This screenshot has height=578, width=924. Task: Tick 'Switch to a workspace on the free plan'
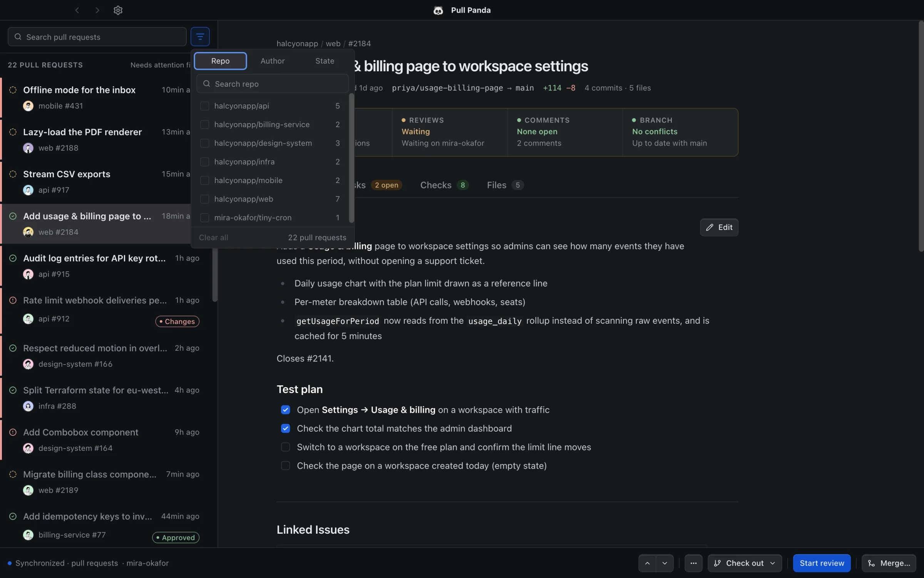(x=285, y=447)
